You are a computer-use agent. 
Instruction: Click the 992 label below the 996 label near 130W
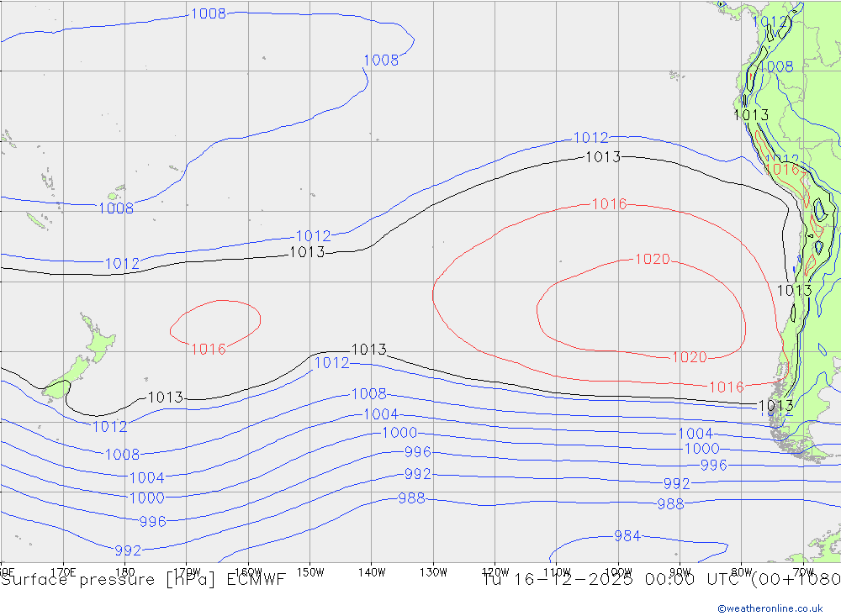[x=417, y=474]
